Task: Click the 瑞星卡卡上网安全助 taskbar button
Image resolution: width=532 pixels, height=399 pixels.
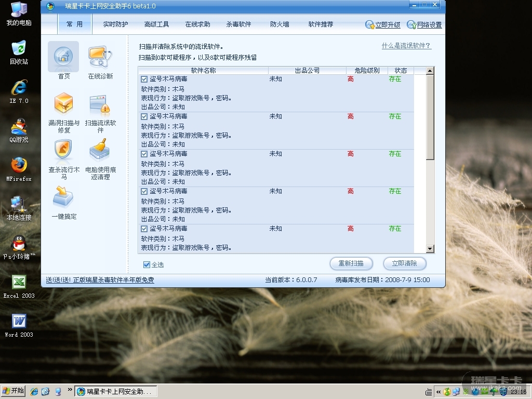Action: coord(116,392)
